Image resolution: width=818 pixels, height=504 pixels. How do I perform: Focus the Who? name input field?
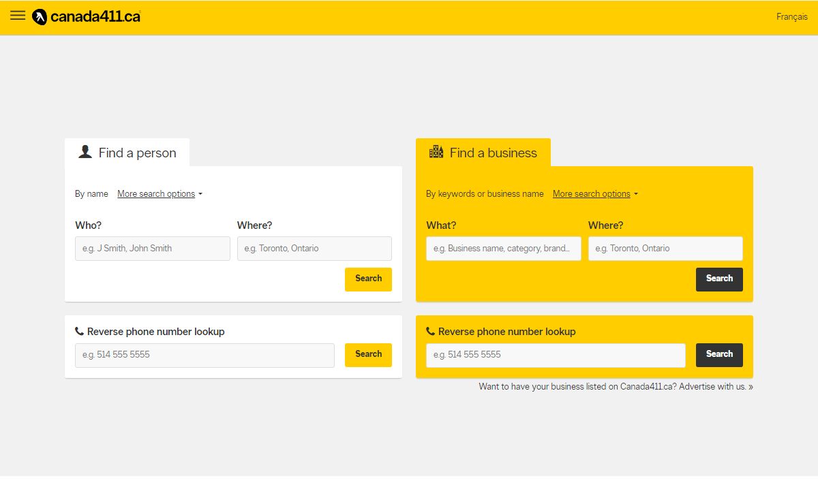(x=153, y=249)
